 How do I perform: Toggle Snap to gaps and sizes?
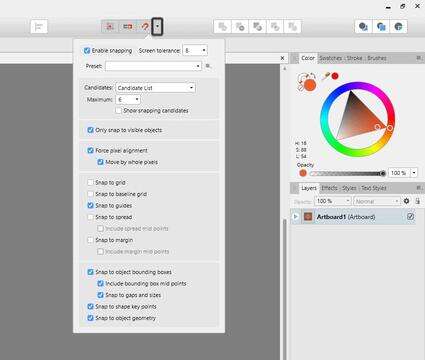(100, 295)
